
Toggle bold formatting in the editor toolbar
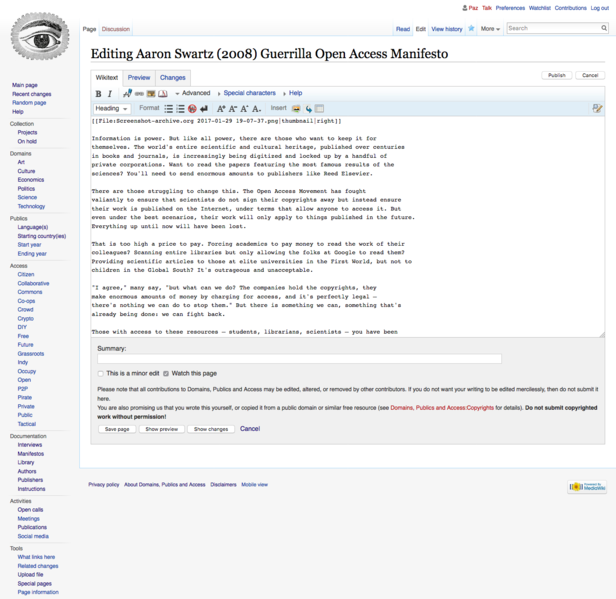pyautogui.click(x=98, y=93)
